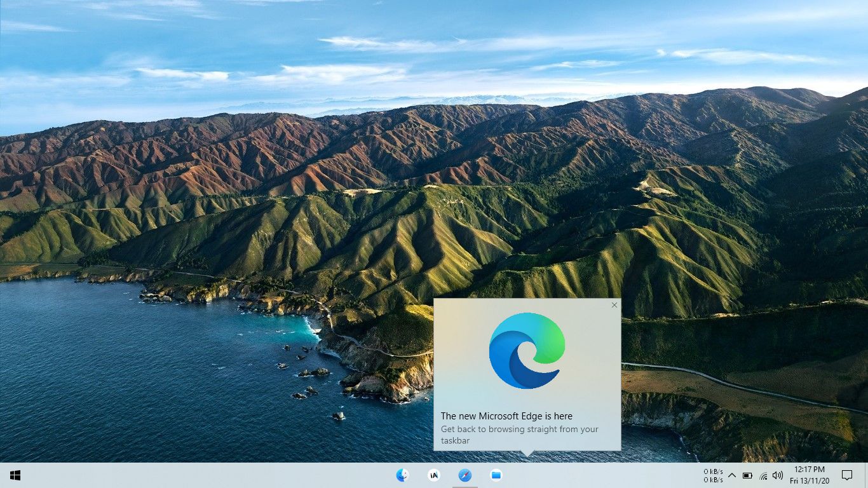This screenshot has width=868, height=488.
Task: Toggle Wi-Fi from the system tray
Action: click(x=763, y=475)
